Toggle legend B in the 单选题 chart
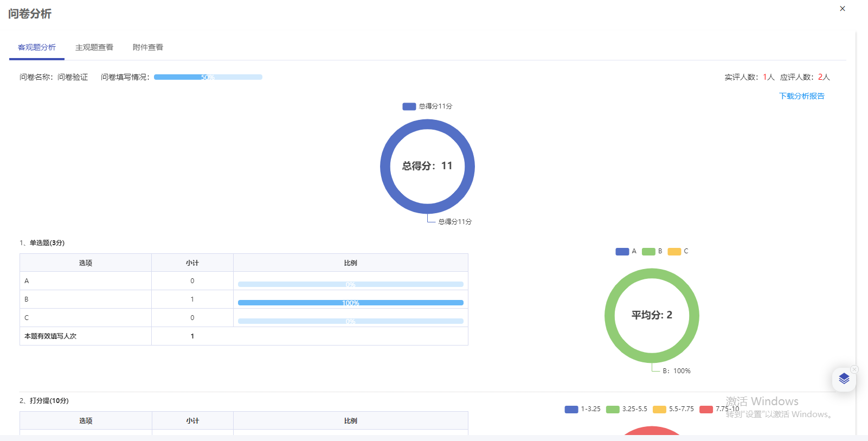This screenshot has width=868, height=441. 648,252
